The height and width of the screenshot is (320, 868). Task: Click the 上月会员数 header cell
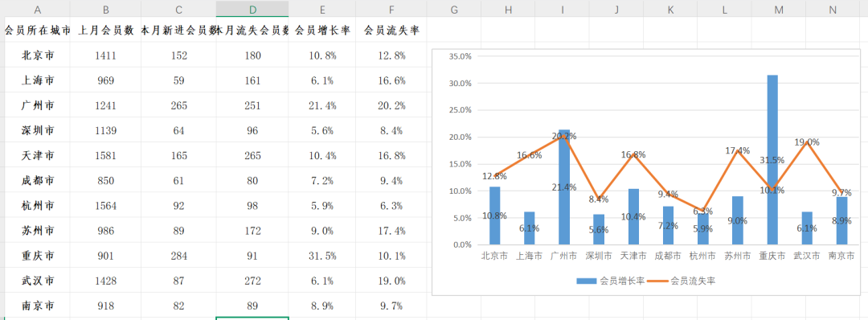pyautogui.click(x=106, y=31)
